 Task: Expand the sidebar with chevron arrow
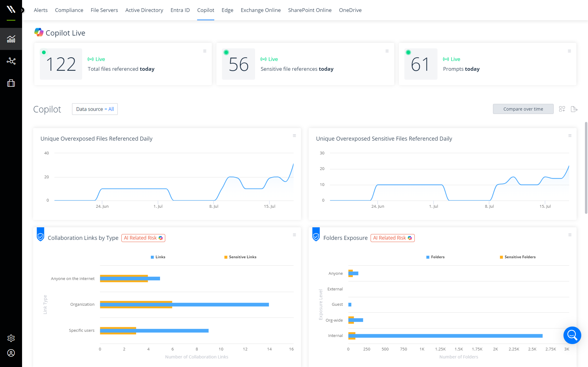(x=22, y=10)
